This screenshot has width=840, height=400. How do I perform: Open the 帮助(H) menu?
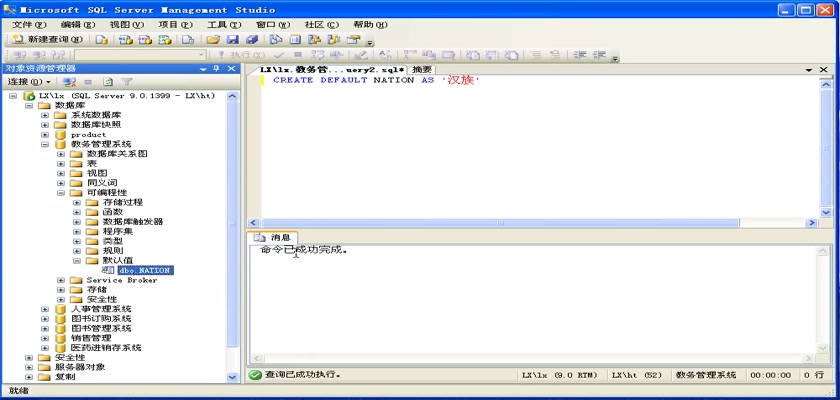coord(370,25)
